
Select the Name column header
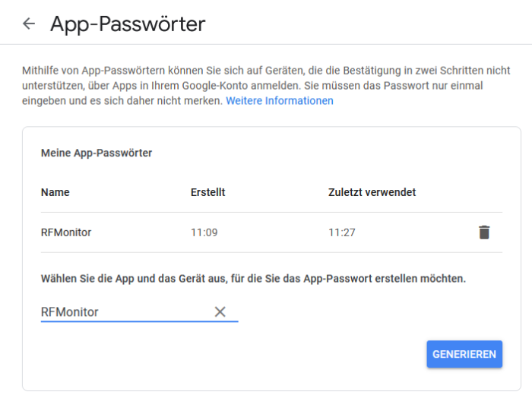coord(55,192)
